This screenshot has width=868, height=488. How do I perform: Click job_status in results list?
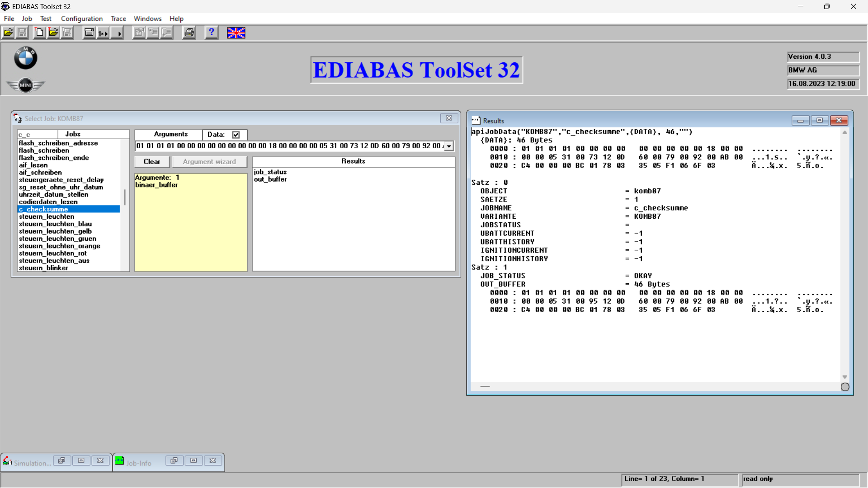tap(270, 172)
